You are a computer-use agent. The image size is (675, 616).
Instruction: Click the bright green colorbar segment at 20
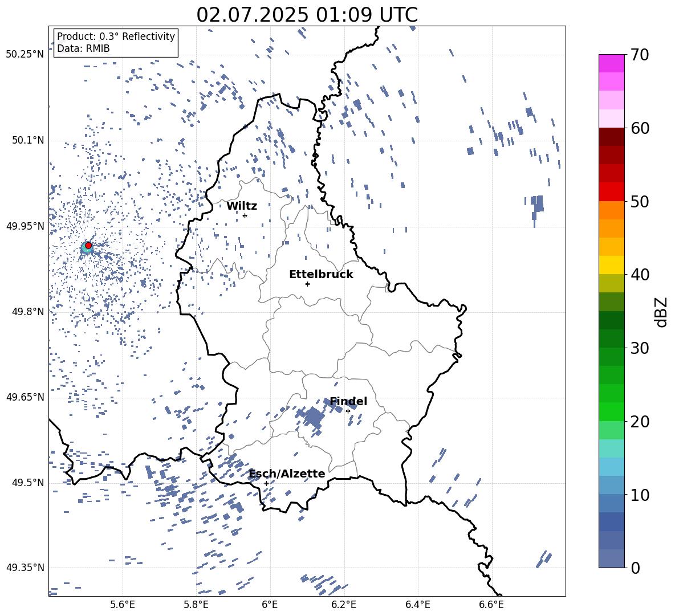point(611,411)
